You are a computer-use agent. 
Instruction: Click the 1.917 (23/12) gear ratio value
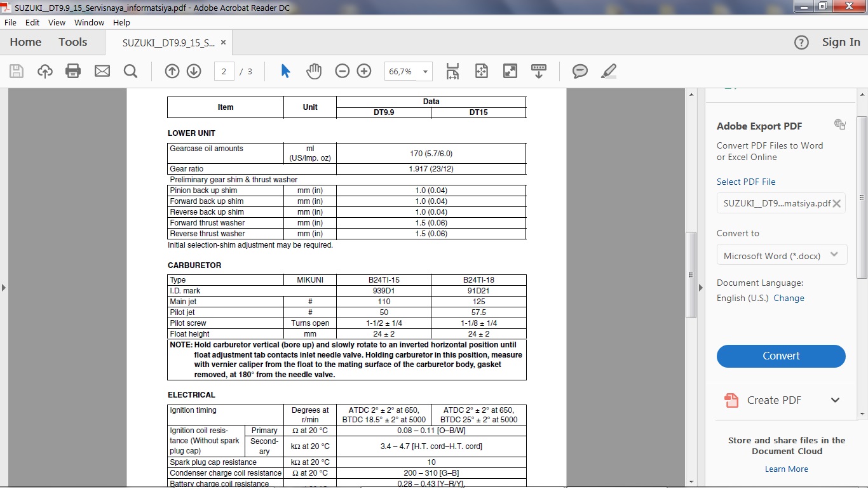tap(431, 169)
